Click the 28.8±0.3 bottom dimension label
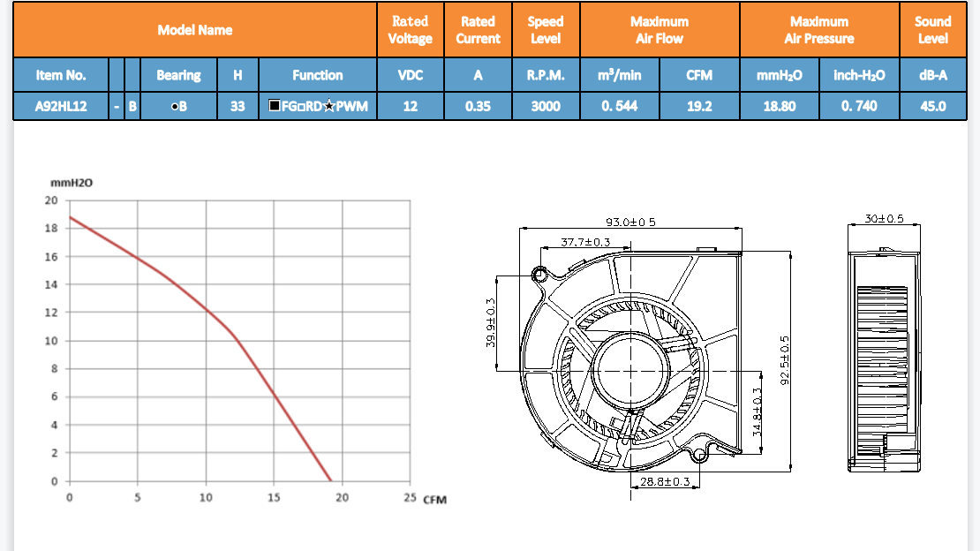Viewport: 980px width, 551px height. pos(664,481)
